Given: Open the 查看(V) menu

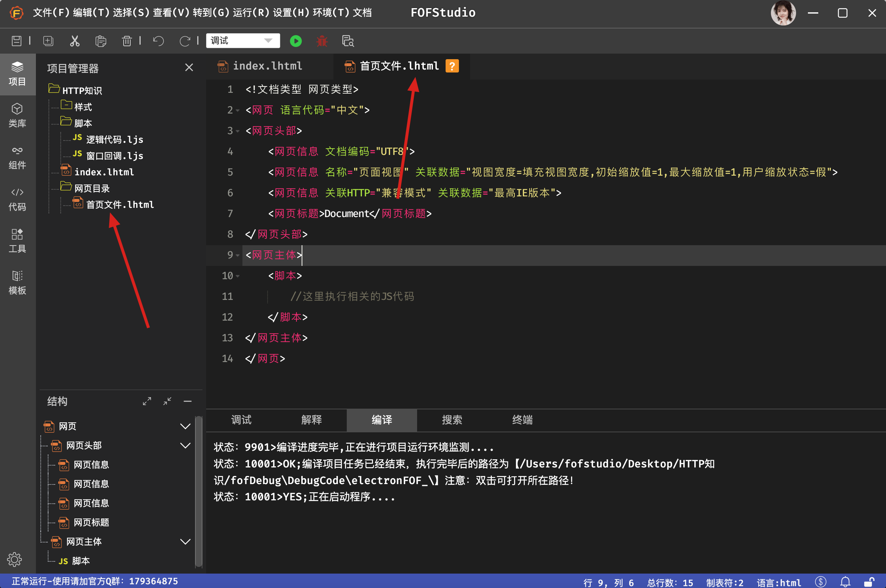Looking at the screenshot, I should click(x=171, y=13).
